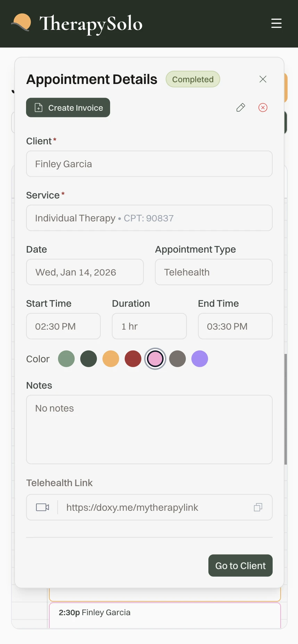This screenshot has width=298, height=644.
Task: Copy the telehealth link with copy icon
Action: coord(258,507)
